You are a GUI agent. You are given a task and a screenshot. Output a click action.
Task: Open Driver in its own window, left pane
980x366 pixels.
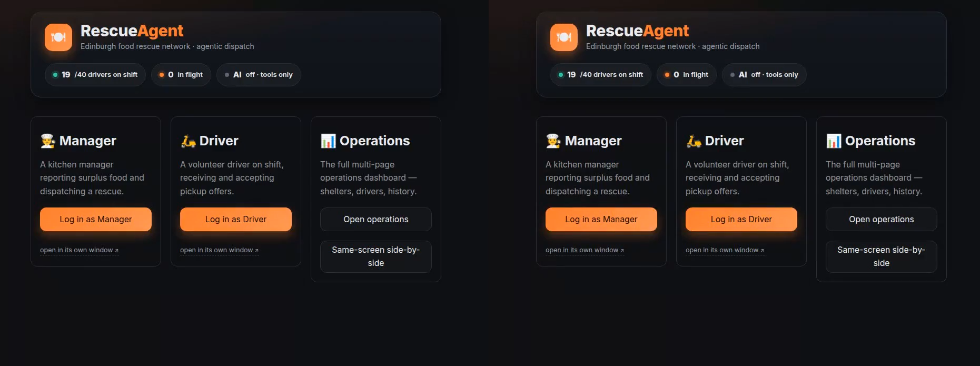(219, 250)
